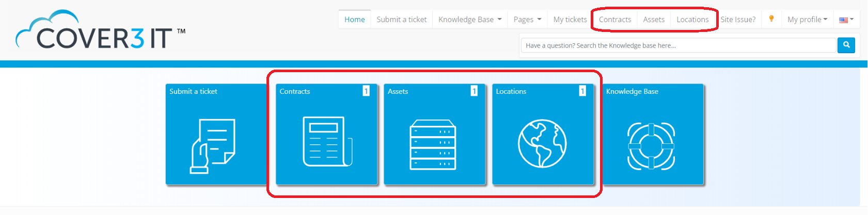Click the newspaper icon in Contracts tile
The image size is (868, 215).
pos(327,142)
